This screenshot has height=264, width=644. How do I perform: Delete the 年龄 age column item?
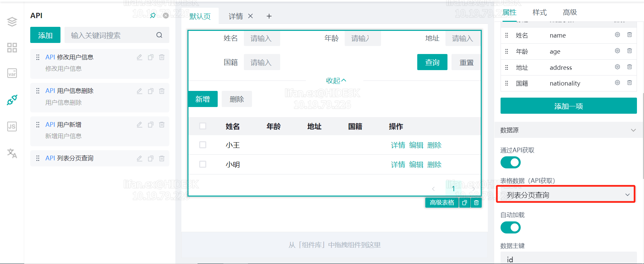pyautogui.click(x=630, y=51)
